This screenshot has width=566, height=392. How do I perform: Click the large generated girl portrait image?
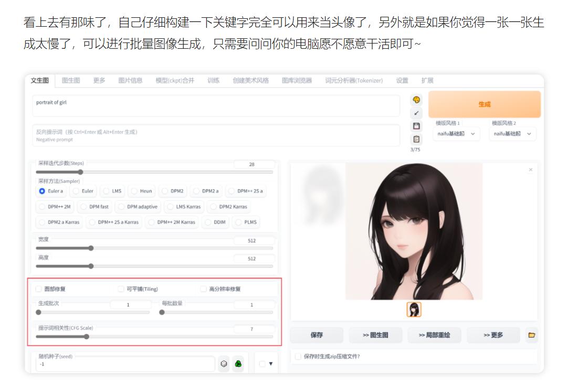(x=414, y=231)
